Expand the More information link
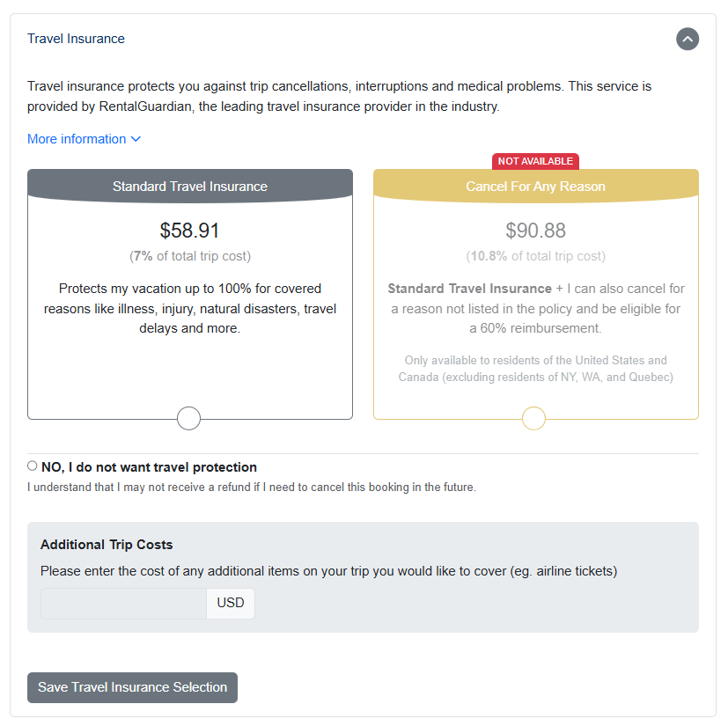The height and width of the screenshot is (726, 728). click(77, 139)
